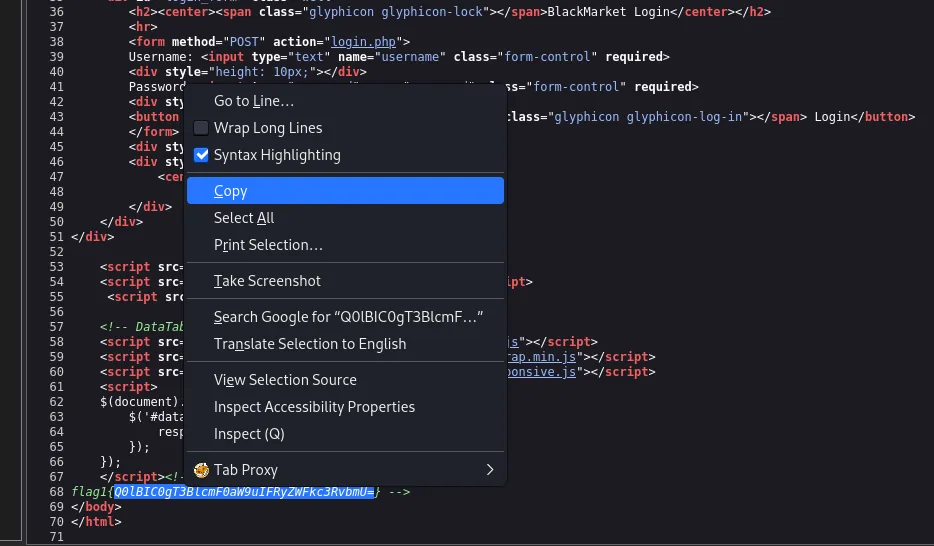Click the 'glyphicon glyphicon-log-in' class value
This screenshot has height=546, width=934.
click(648, 117)
